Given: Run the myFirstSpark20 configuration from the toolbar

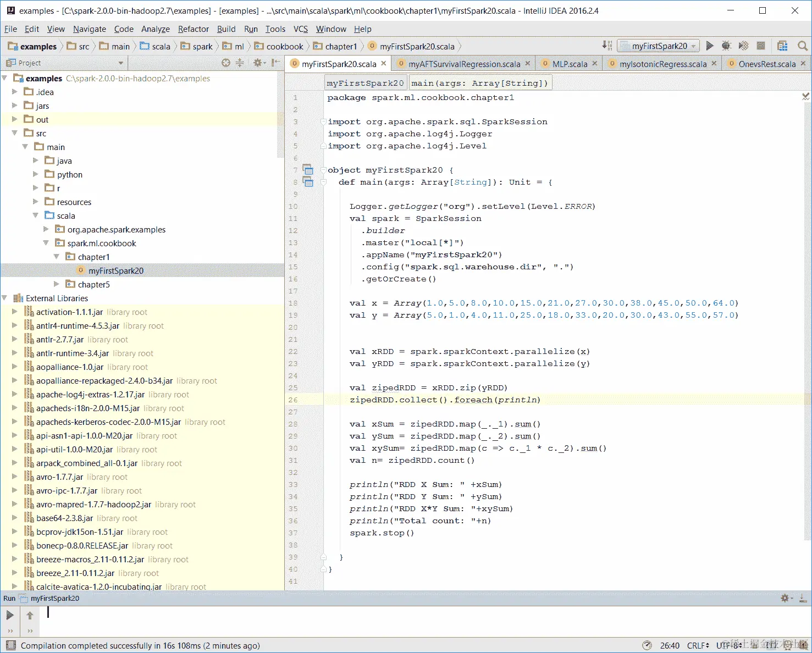Looking at the screenshot, I should pos(710,46).
